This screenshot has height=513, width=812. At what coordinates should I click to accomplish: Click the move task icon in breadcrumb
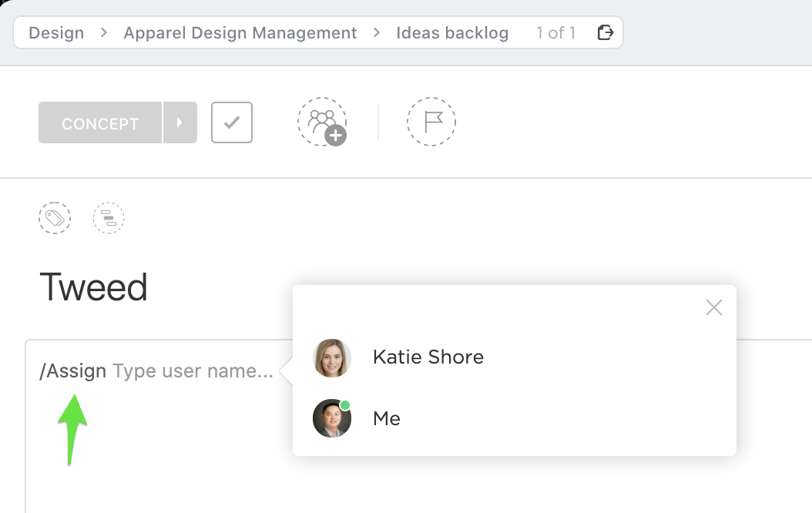(x=606, y=32)
